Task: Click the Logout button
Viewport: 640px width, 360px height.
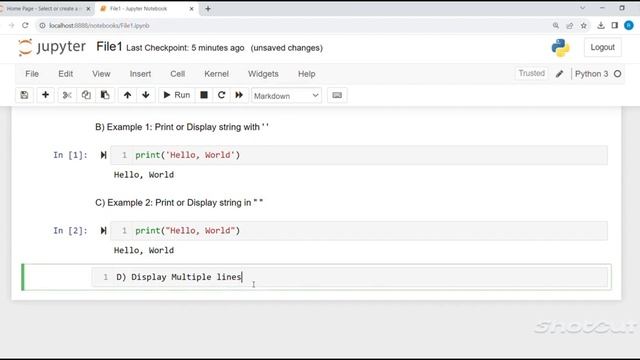Action: tap(602, 47)
